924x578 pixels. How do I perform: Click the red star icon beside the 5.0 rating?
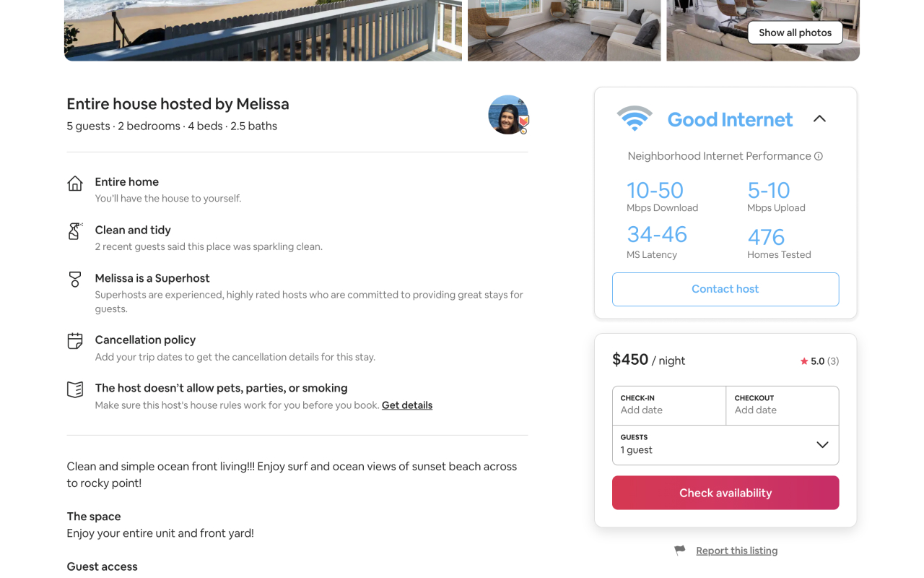pyautogui.click(x=803, y=361)
